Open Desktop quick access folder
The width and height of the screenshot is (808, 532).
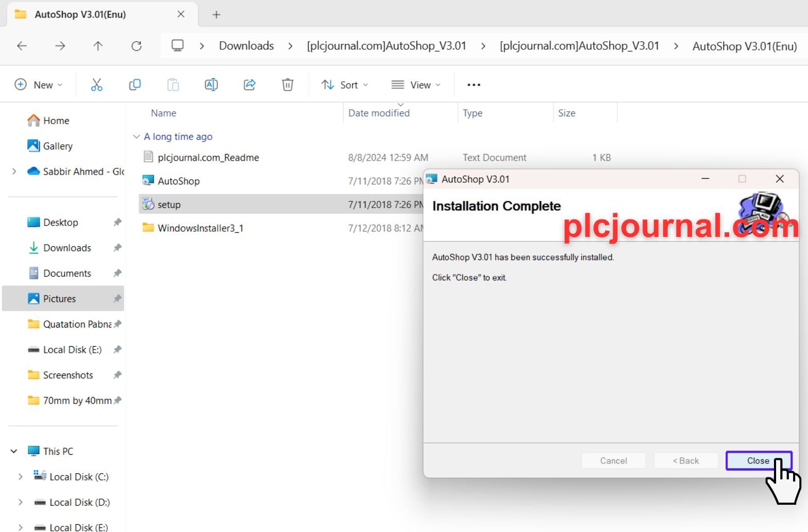click(53, 222)
